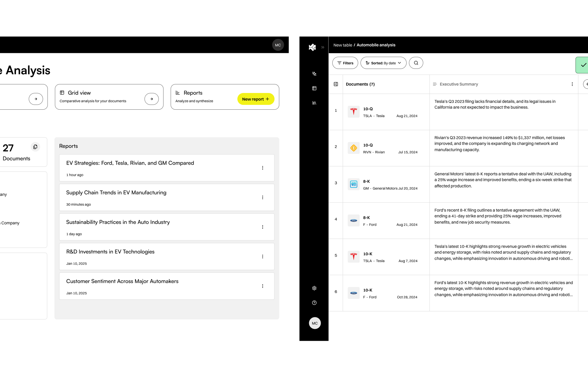Image resolution: width=588 pixels, height=377 pixels.
Task: Open the Sorted: By date dropdown
Action: (x=383, y=63)
